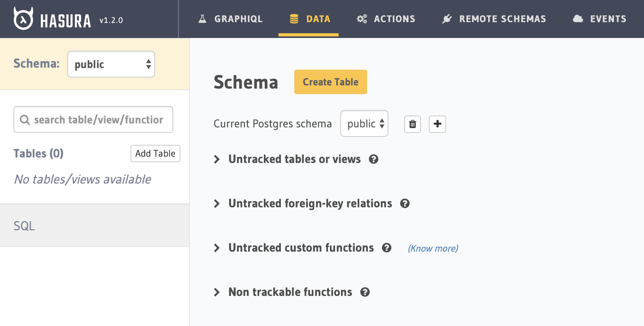Open the Events tab
644x326 pixels.
pos(600,19)
